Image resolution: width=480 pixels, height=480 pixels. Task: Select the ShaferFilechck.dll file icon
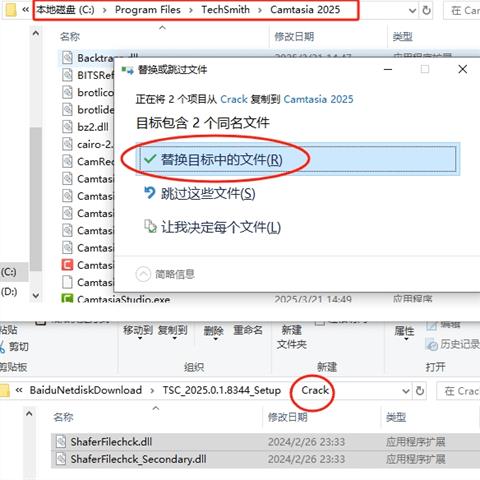point(61,442)
